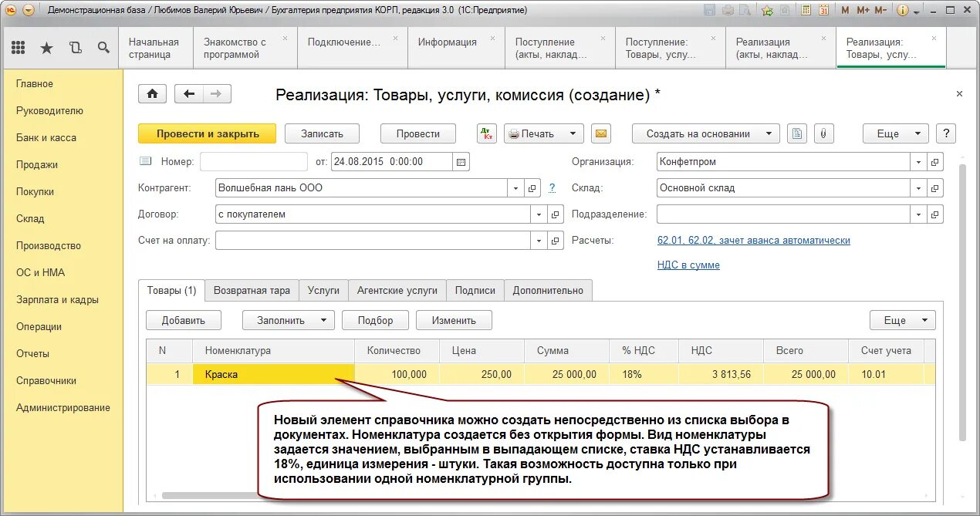Viewport: 980px width, 516px height.
Task: Open the history icon in left toolbar
Action: 75,48
